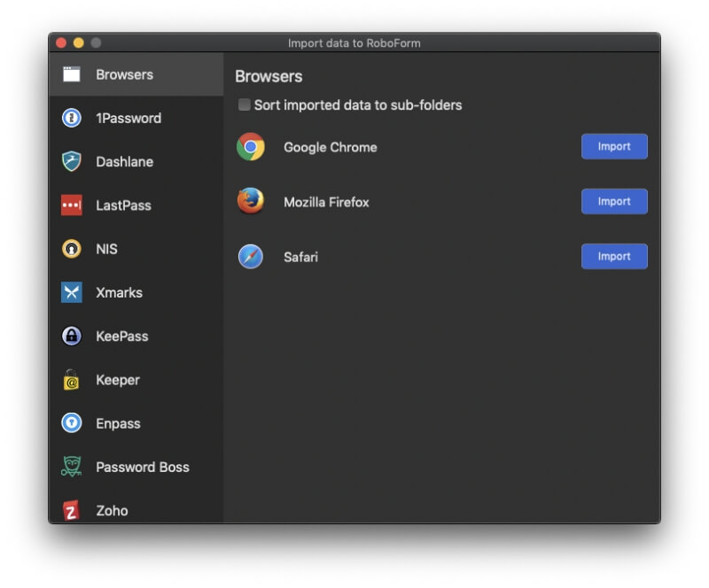Choose NIS in the sidebar
The height and width of the screenshot is (588, 709).
click(136, 249)
